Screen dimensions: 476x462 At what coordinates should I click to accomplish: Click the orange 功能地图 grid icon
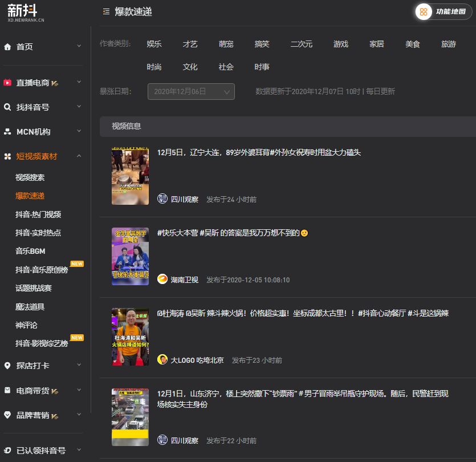point(424,12)
